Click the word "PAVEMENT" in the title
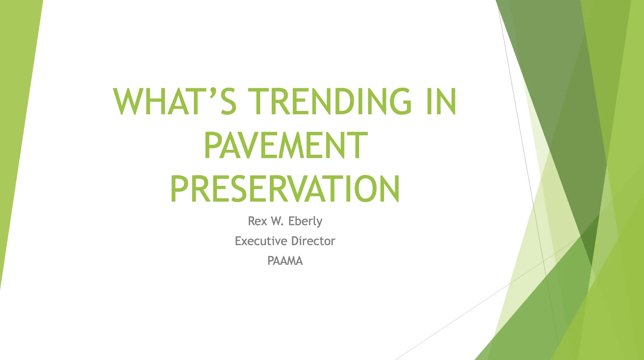Screen dimensions: 644x360 tap(286, 145)
